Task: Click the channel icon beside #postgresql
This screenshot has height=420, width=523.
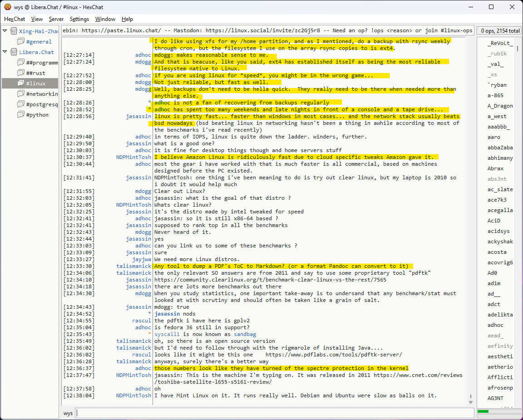Action: (21, 104)
